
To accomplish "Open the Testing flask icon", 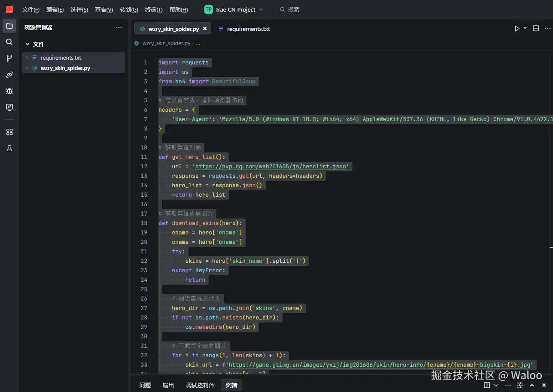I will (x=9, y=148).
